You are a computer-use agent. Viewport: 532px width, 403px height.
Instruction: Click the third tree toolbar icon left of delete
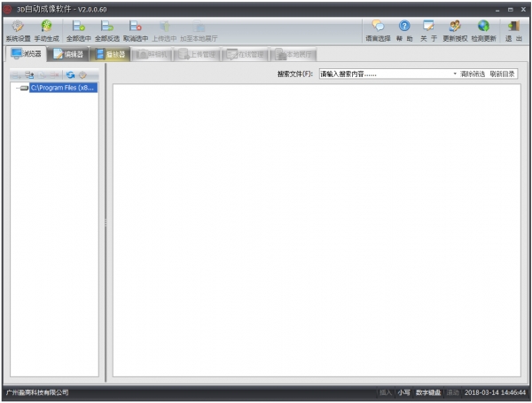pos(42,75)
